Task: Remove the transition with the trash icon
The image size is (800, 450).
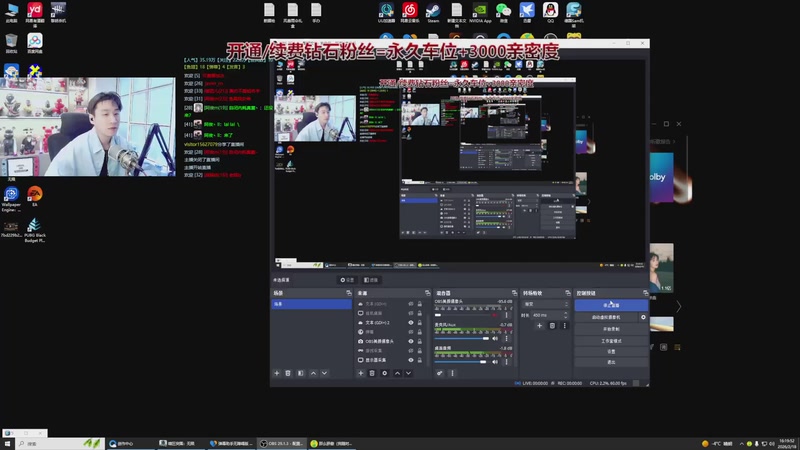Action: point(552,326)
